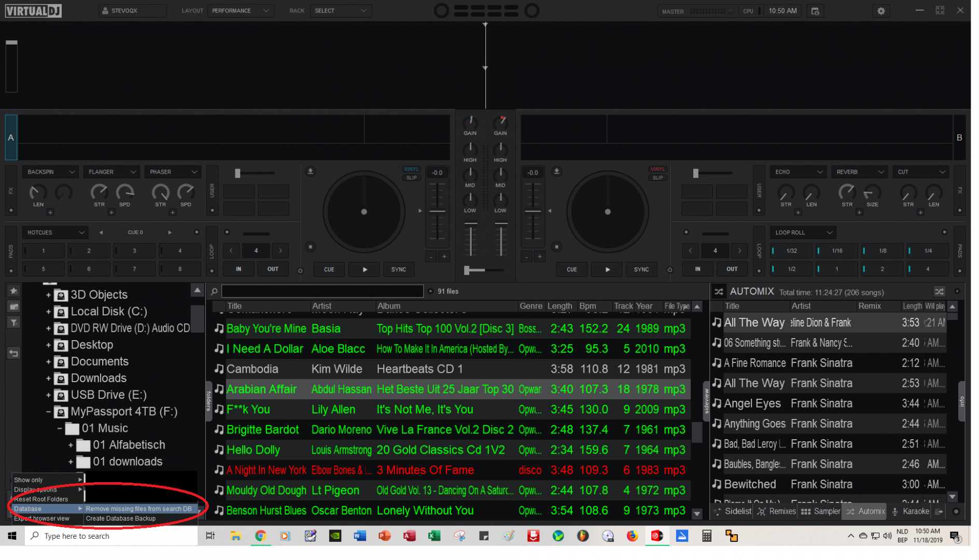This screenshot has width=979, height=560.
Task: Click the shuffle icon left of AUTOMIX title
Action: (719, 291)
